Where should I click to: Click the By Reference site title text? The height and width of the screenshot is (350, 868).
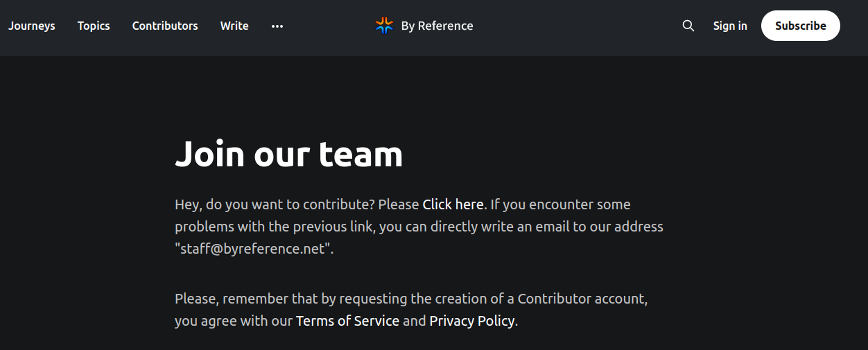(x=437, y=26)
